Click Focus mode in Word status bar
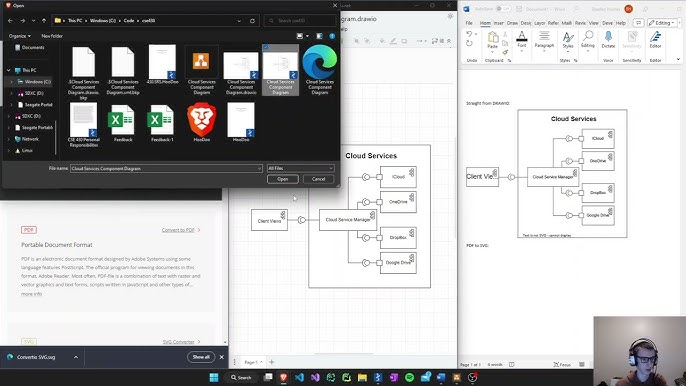 [562, 364]
